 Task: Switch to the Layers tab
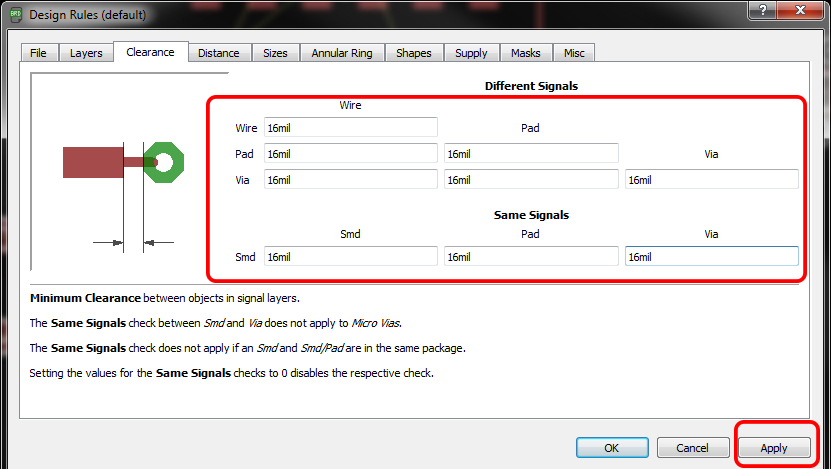click(x=86, y=53)
